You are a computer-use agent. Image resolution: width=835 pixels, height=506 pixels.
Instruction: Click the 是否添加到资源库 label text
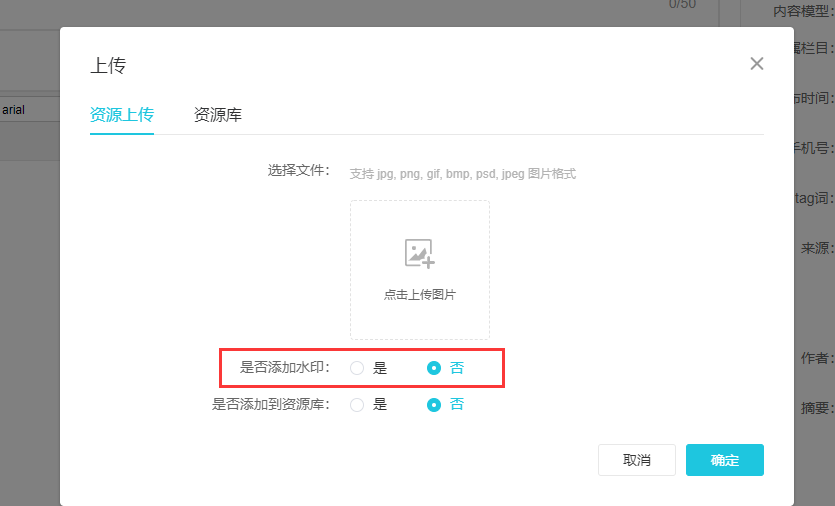pyautogui.click(x=271, y=405)
